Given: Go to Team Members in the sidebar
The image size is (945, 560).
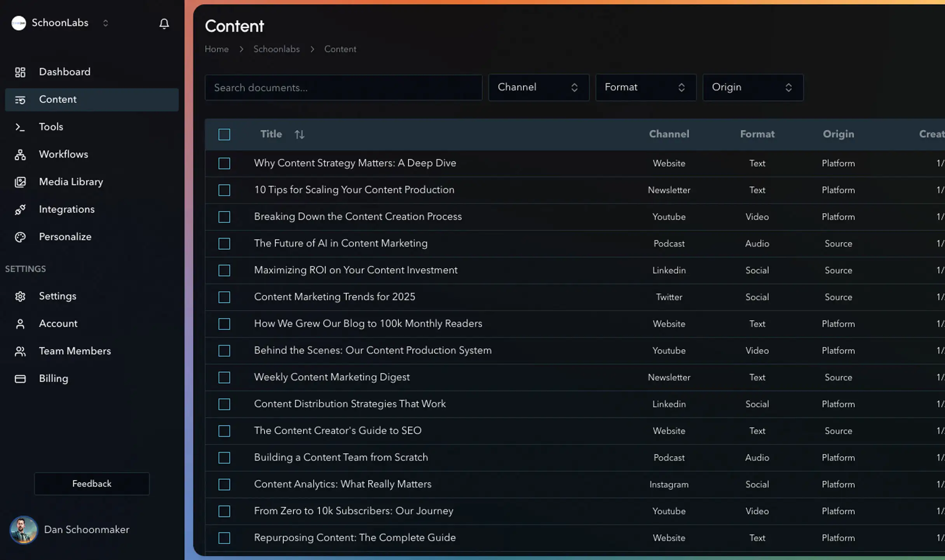Looking at the screenshot, I should point(75,351).
